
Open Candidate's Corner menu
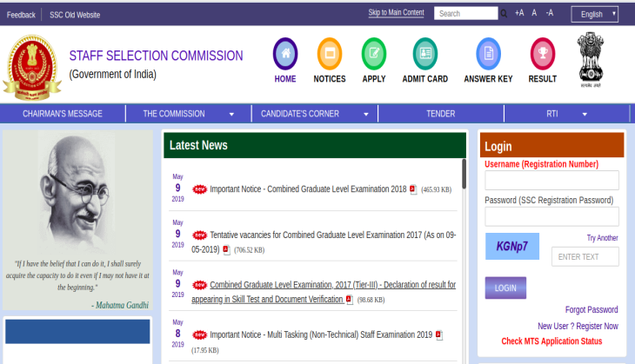coord(300,114)
